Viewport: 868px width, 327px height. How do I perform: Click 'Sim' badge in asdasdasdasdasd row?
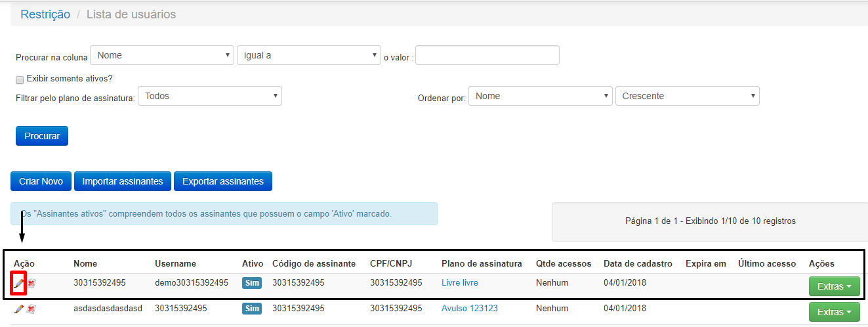[x=252, y=309]
